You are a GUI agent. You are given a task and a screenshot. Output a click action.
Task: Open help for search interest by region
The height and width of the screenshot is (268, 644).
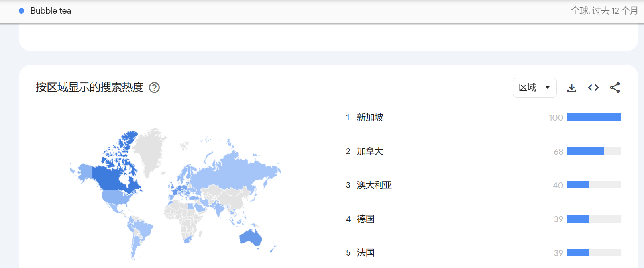tap(154, 88)
